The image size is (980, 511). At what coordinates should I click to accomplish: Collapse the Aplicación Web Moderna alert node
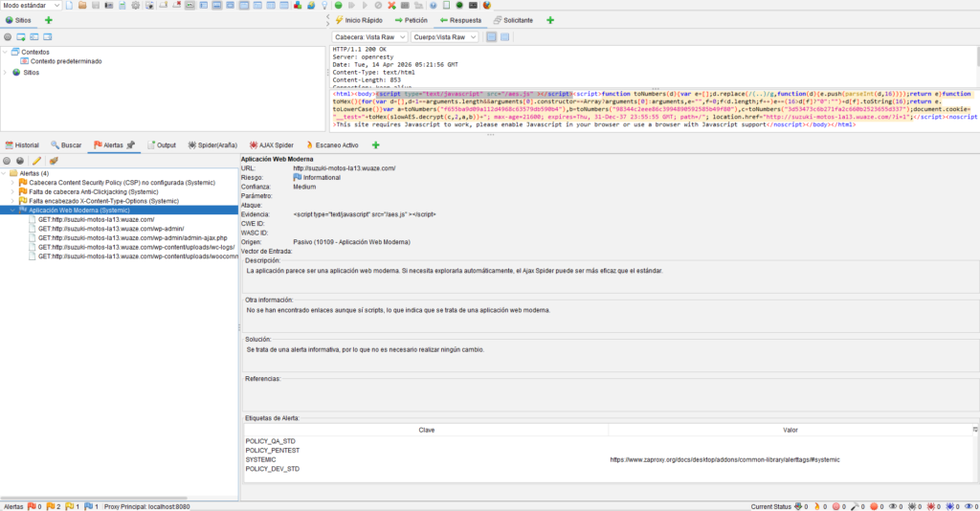(x=12, y=211)
